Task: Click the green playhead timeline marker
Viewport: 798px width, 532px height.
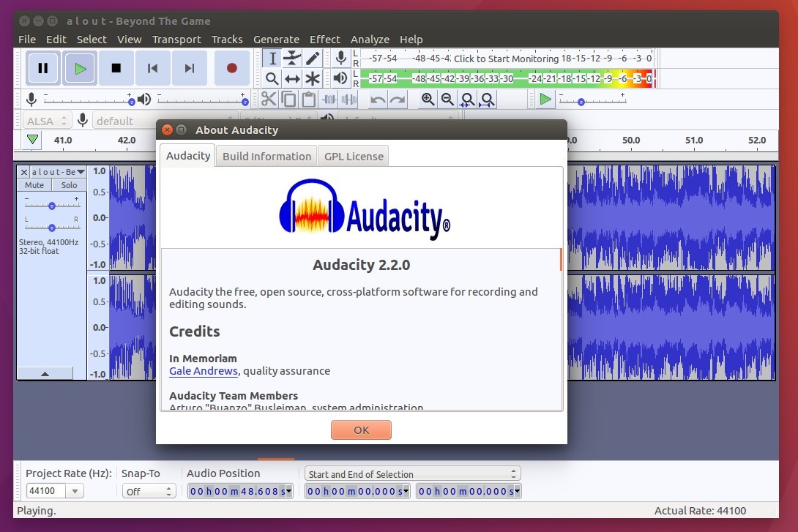Action: tap(32, 139)
